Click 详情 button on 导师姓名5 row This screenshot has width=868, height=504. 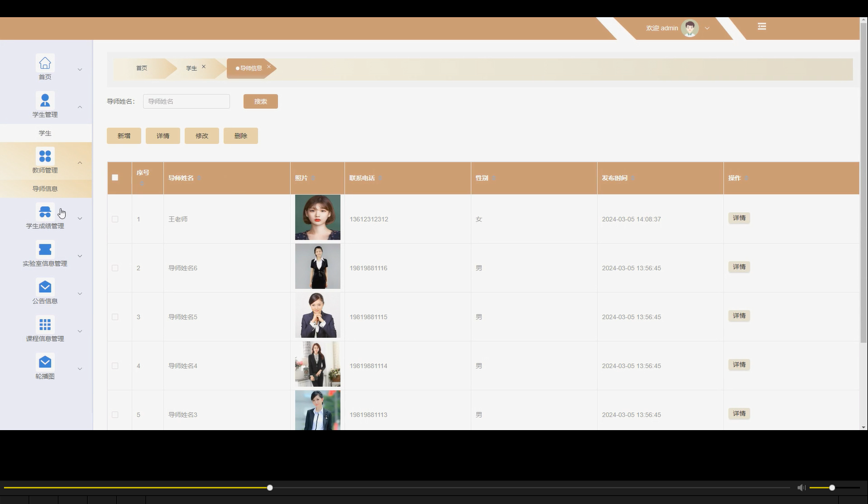click(x=739, y=316)
